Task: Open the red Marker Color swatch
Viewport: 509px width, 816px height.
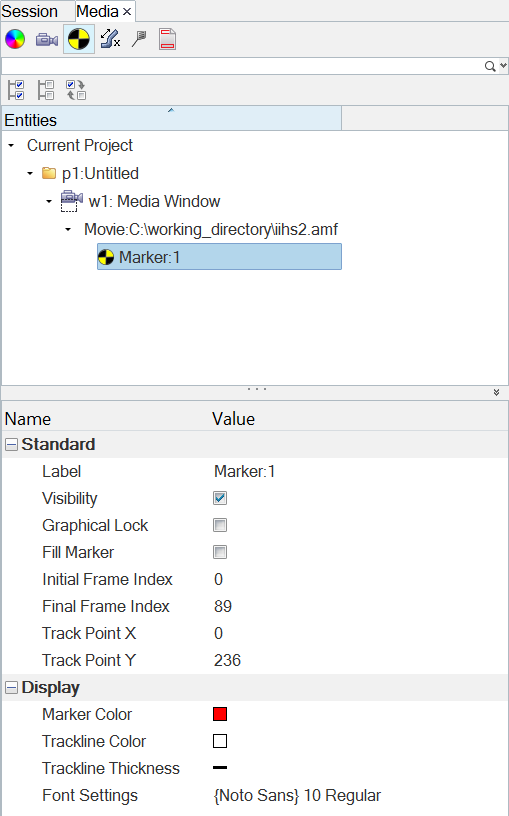Action: (x=220, y=714)
